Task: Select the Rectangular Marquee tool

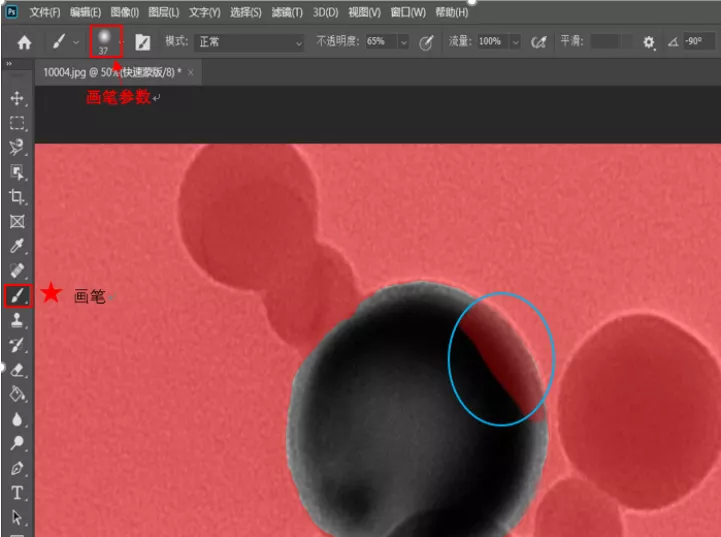Action: (x=17, y=123)
